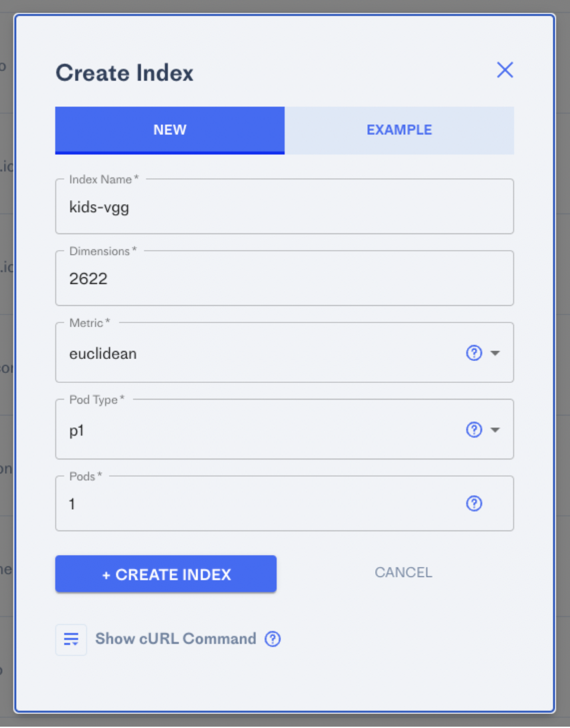
Task: Expand the Pod Type dropdown arrow
Action: pos(496,430)
